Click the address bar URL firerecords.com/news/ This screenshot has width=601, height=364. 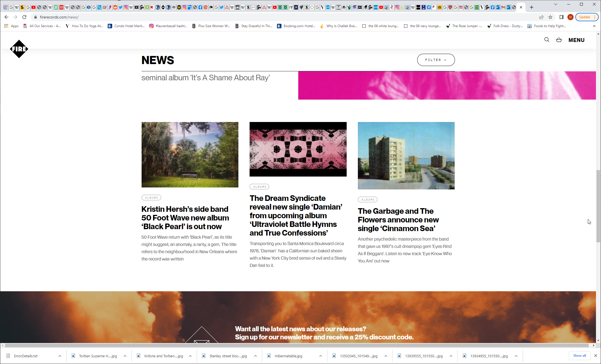(x=59, y=17)
